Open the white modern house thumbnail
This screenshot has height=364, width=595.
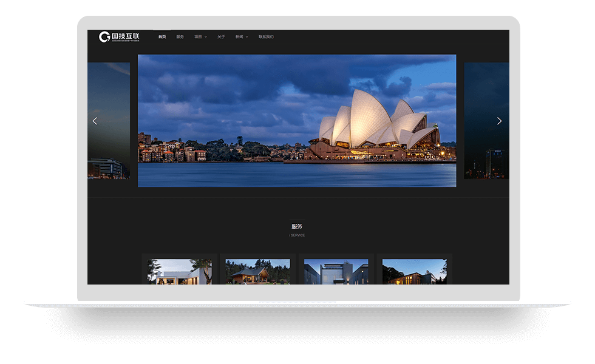(x=179, y=272)
